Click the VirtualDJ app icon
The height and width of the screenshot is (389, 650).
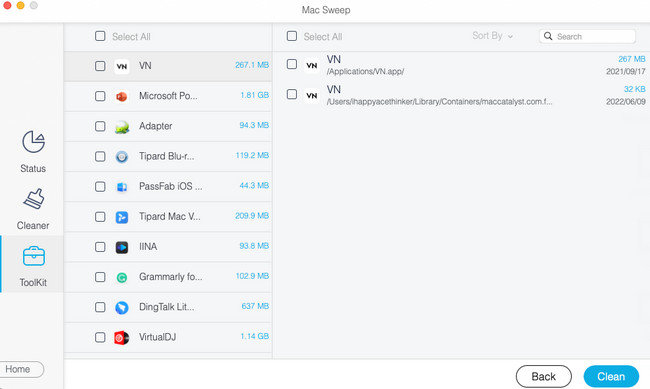click(x=121, y=338)
